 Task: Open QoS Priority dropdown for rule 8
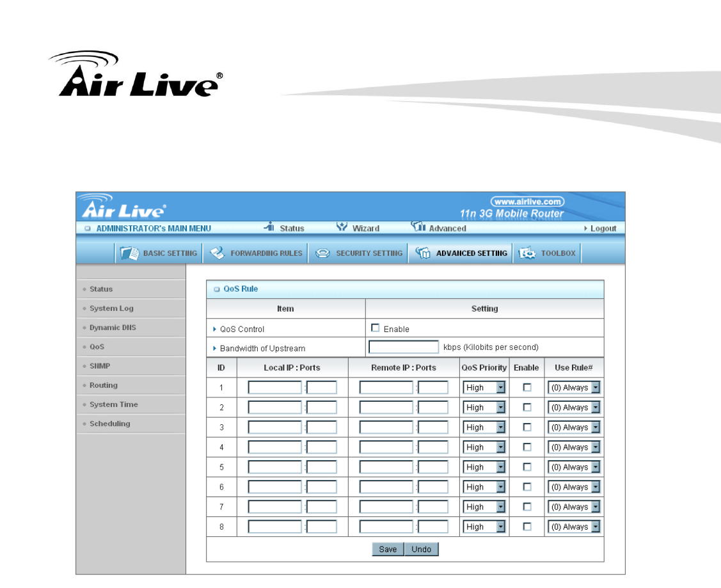[x=484, y=527]
